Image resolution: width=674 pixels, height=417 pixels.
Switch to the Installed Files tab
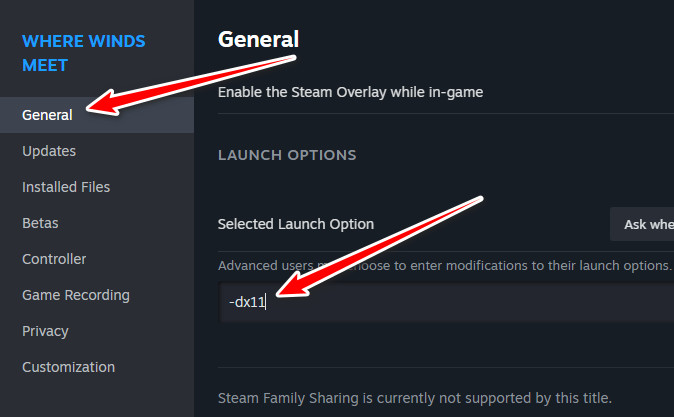(x=66, y=187)
